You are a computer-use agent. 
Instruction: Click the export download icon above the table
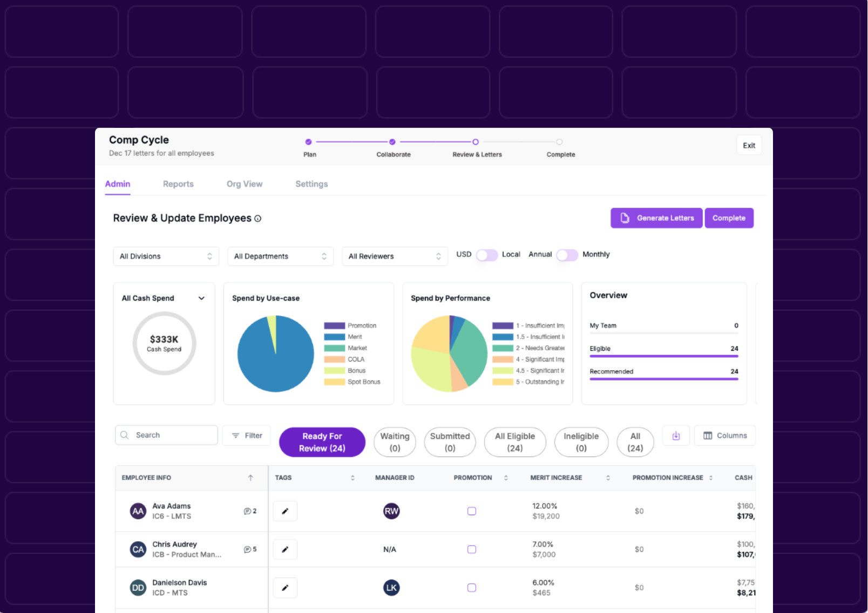(676, 435)
